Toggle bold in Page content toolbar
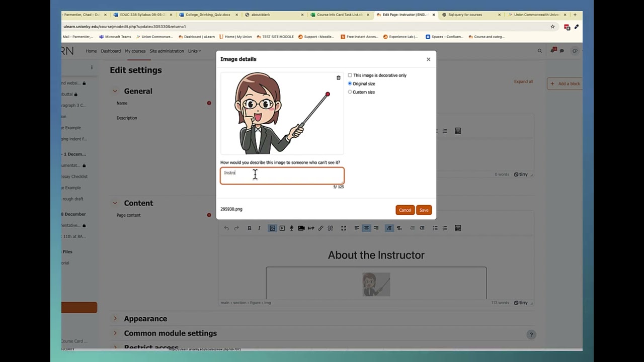 (250, 228)
